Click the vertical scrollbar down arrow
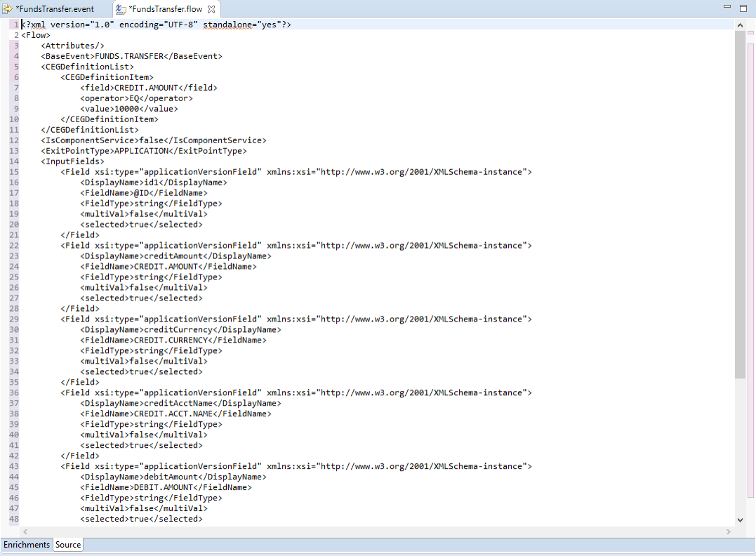 tap(740, 519)
